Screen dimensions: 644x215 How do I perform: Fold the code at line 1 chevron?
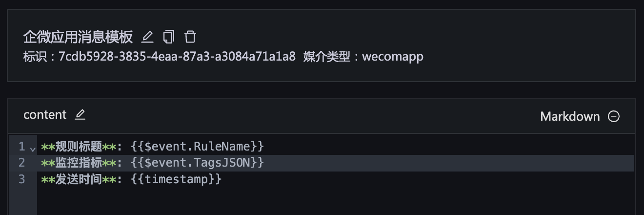tap(32, 148)
